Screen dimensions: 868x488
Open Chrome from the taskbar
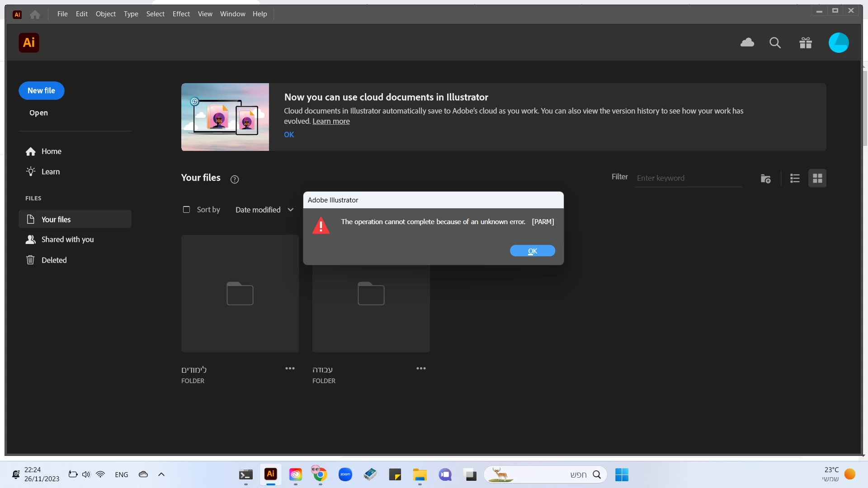tap(320, 474)
